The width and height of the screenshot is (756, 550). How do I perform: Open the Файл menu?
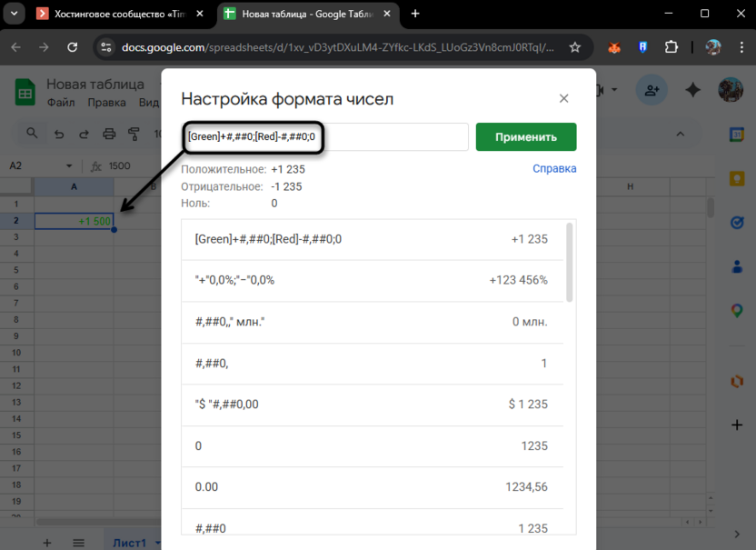60,103
